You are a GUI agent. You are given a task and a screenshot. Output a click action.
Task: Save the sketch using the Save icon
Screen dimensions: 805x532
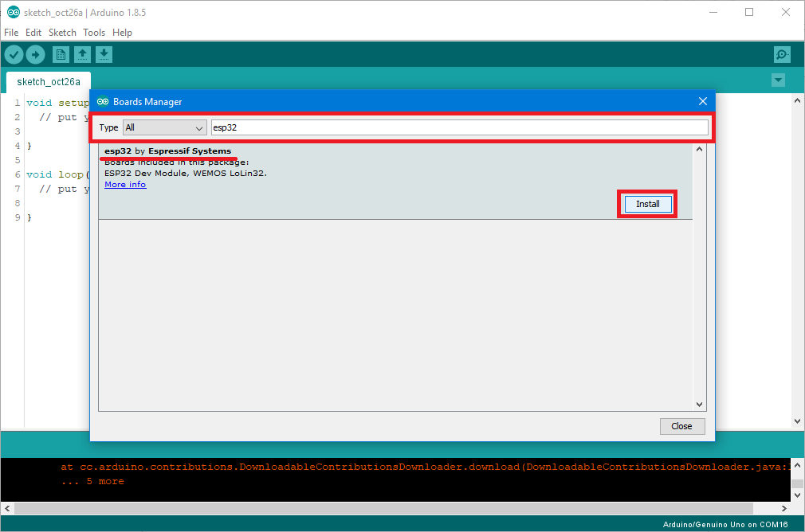click(x=104, y=54)
